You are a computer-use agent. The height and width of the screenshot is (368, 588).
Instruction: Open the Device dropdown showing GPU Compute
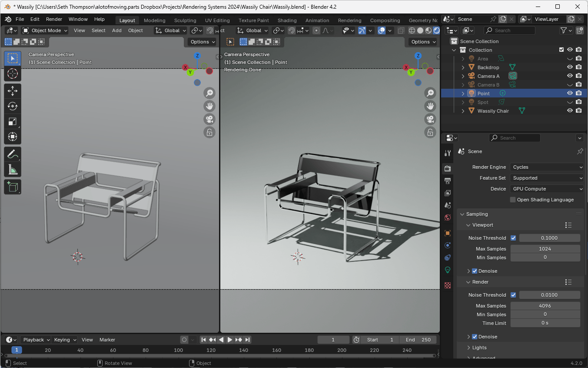pyautogui.click(x=547, y=189)
